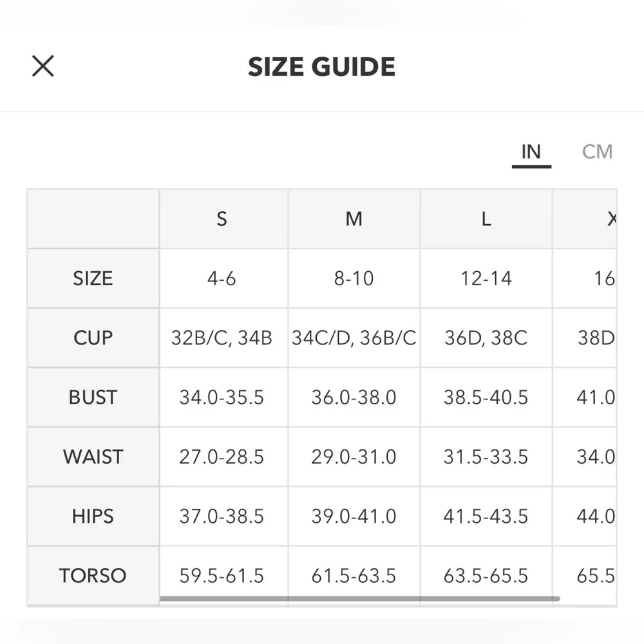Close the size guide with the X icon
Image resolution: width=644 pixels, height=644 pixels.
pos(43,66)
